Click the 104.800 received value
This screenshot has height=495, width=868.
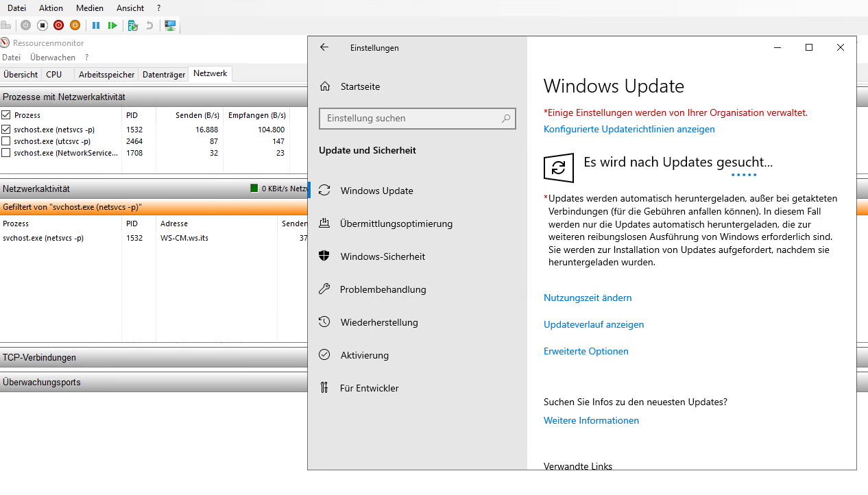coord(271,130)
